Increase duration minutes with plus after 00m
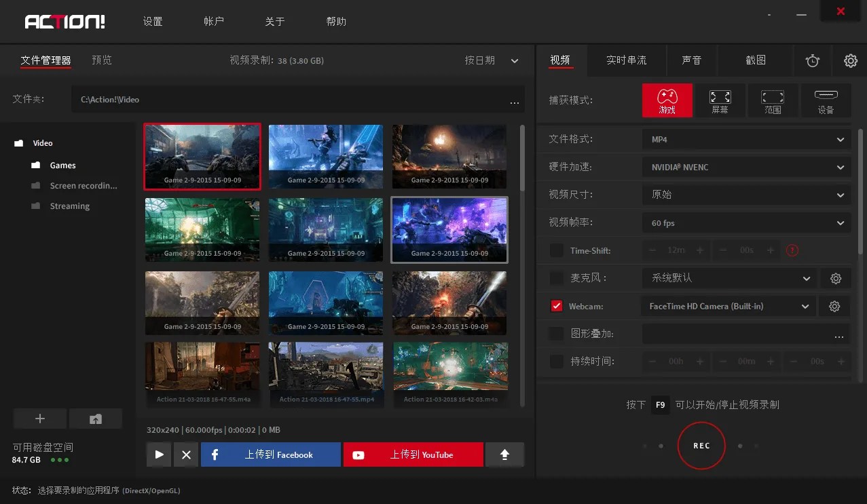 770,362
